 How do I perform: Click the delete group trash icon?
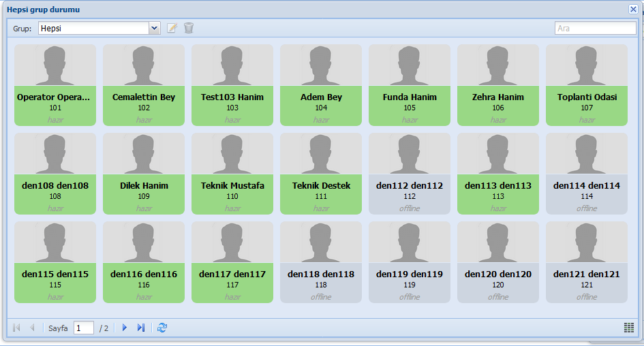(x=189, y=28)
